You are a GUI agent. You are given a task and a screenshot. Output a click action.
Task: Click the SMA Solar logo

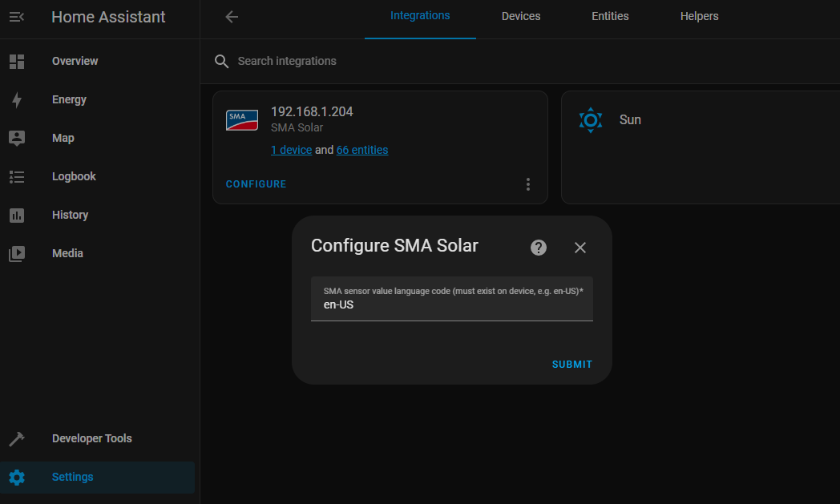click(241, 120)
